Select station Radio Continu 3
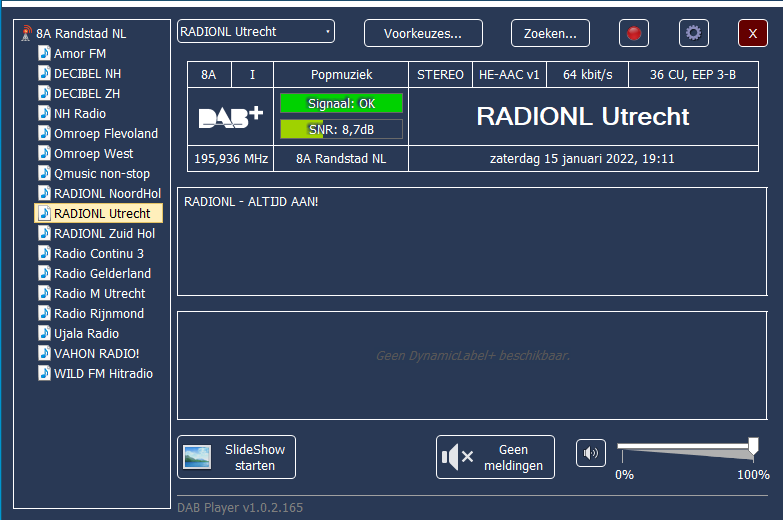Image resolution: width=783 pixels, height=520 pixels. point(99,253)
